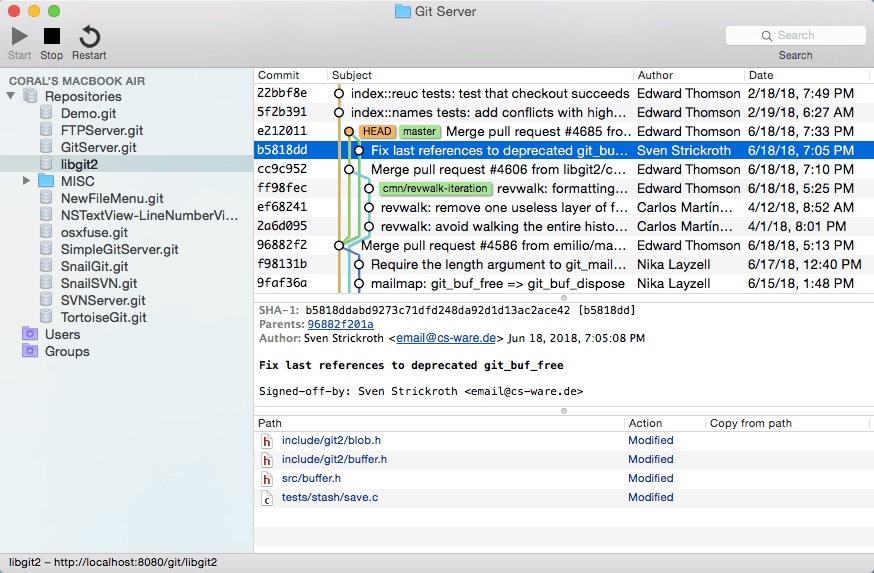Select commit ef68241 revwalk remove useless layer
874x573 pixels.
click(562, 207)
